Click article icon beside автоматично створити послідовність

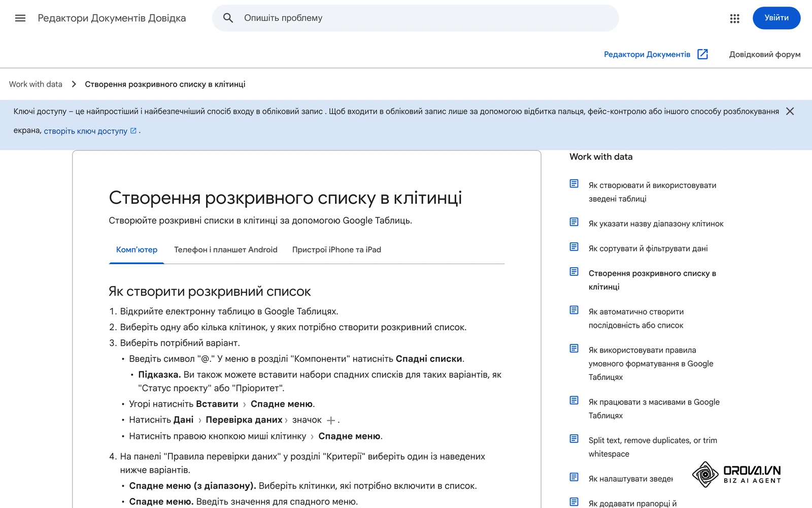574,310
